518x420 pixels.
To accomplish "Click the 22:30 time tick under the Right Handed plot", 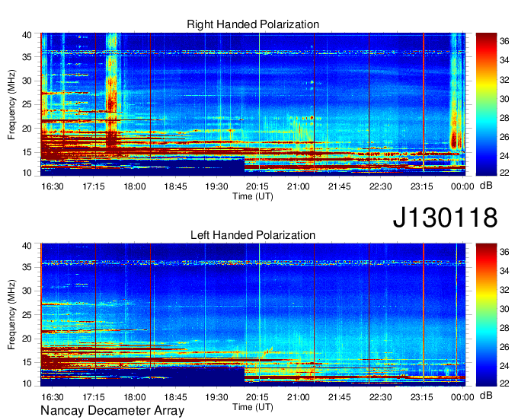I will [380, 186].
